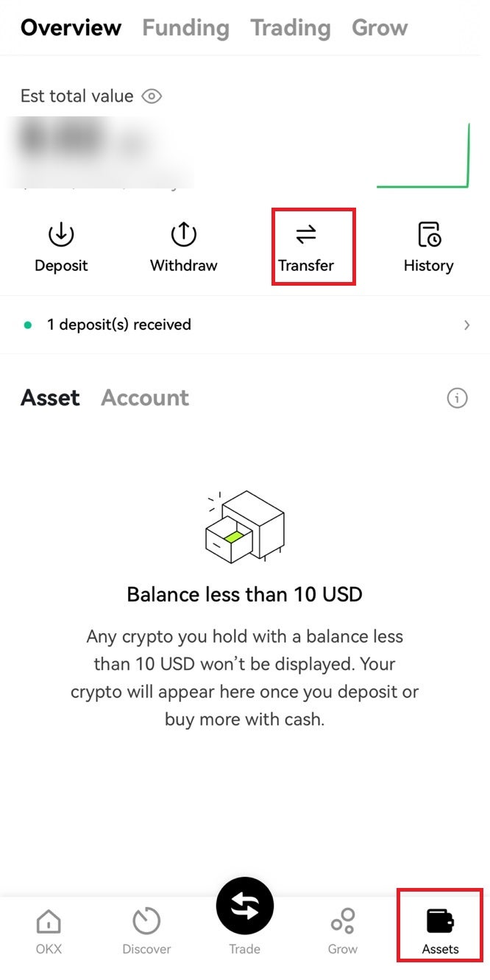Viewport: 490px width, 980px height.
Task: Tap the Withdraw upload icon
Action: [x=183, y=235]
